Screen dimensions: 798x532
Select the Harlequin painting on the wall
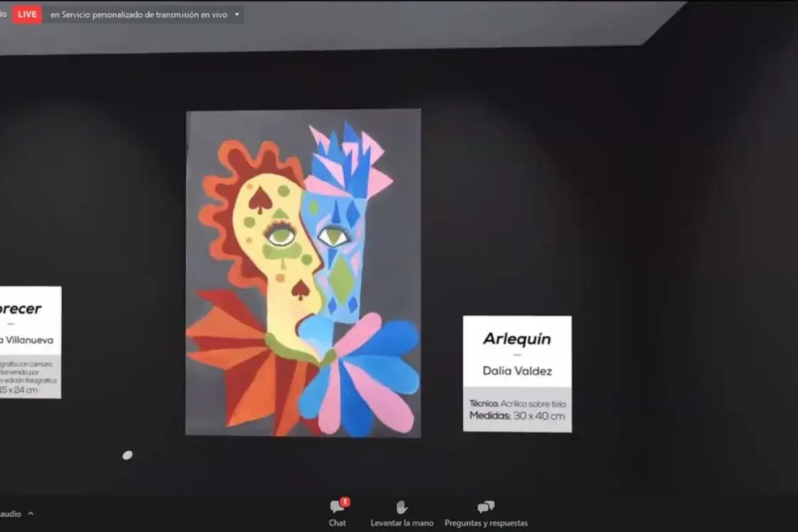click(303, 273)
